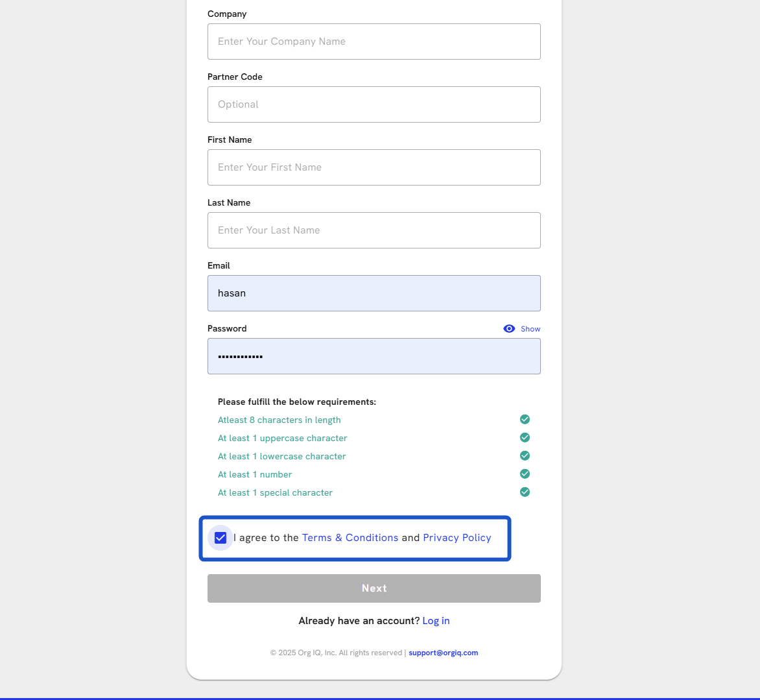Select the First Name input
The image size is (760, 700).
374,167
